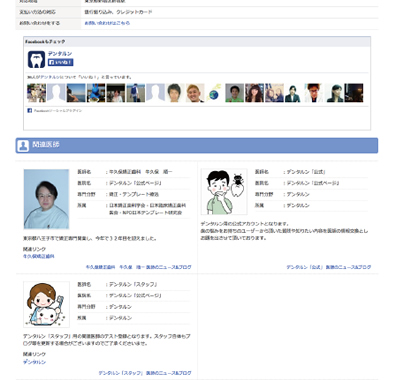
Task: Follow the お問い合わせはこちら inquiry link
Action: [107, 23]
